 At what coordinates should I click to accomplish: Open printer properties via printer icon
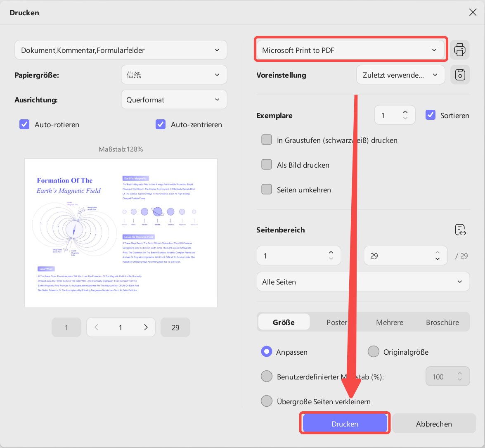click(x=459, y=50)
